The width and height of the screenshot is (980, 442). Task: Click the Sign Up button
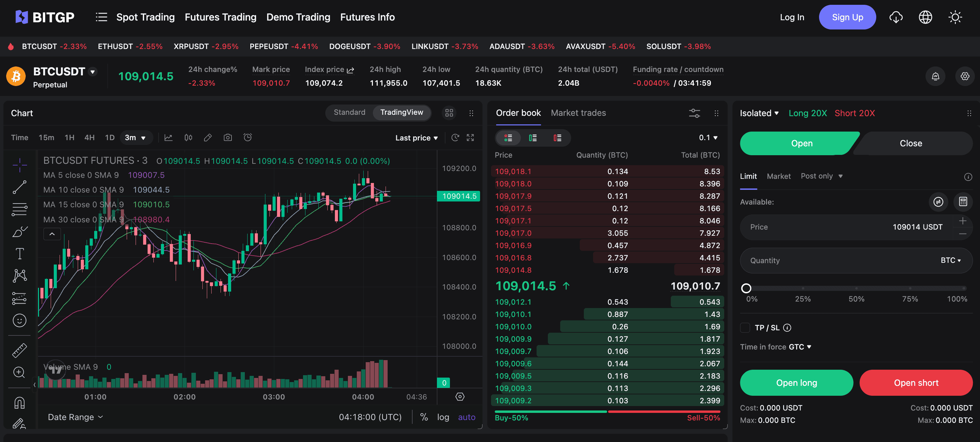[847, 17]
